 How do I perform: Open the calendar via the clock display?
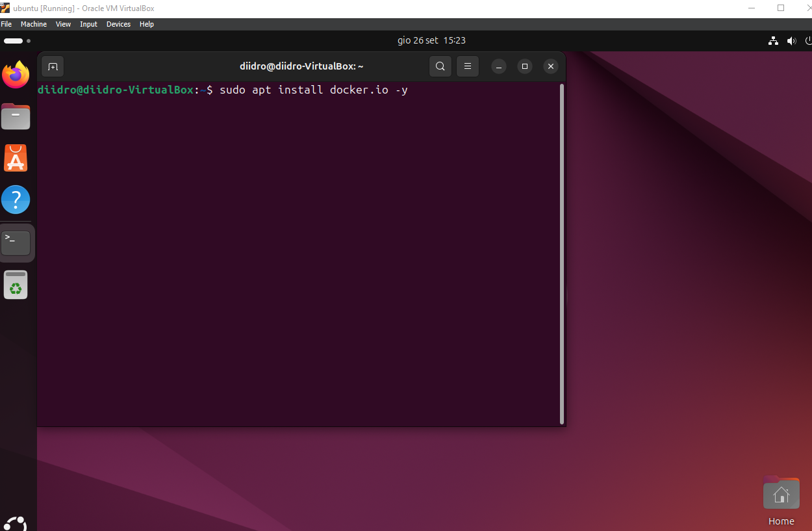pos(431,40)
